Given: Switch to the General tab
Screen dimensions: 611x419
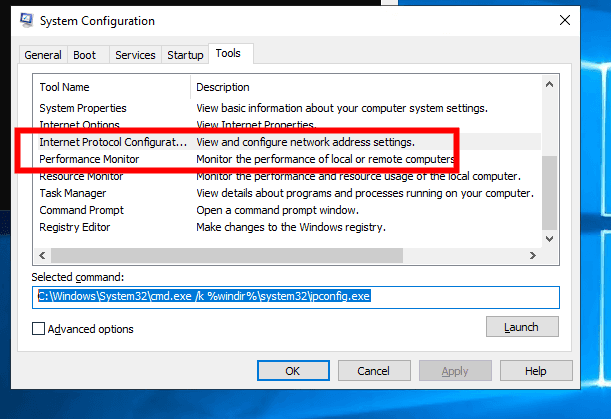Looking at the screenshot, I should coord(43,55).
